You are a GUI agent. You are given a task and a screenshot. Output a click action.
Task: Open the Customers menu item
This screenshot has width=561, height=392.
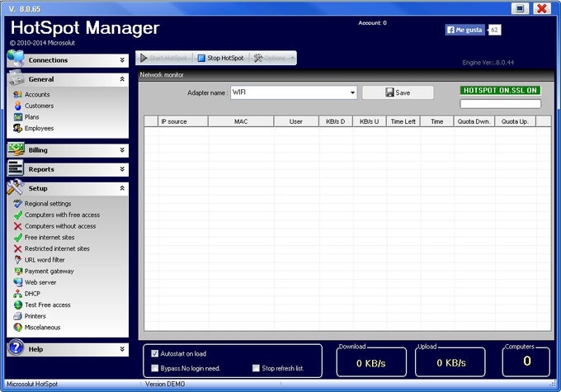39,106
